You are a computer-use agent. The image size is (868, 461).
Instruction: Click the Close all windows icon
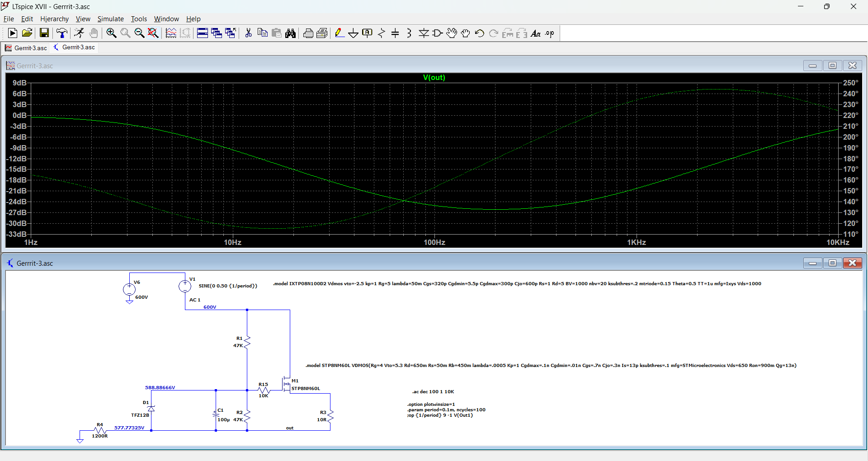coord(231,33)
